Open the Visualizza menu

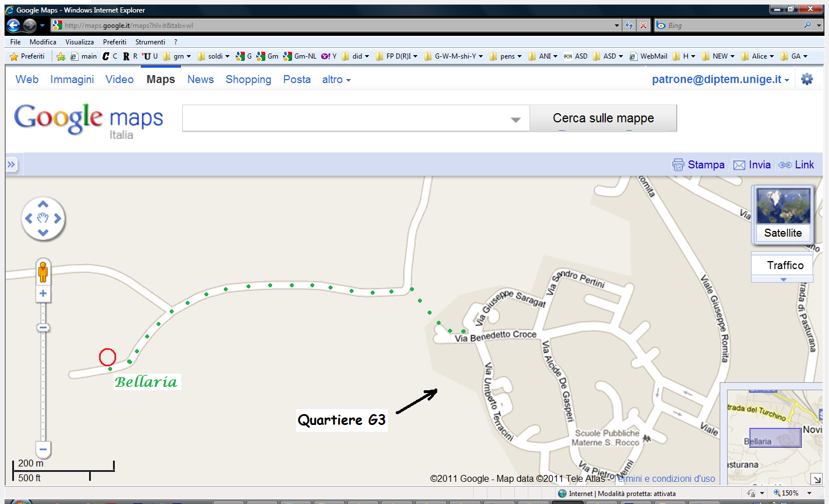point(80,42)
